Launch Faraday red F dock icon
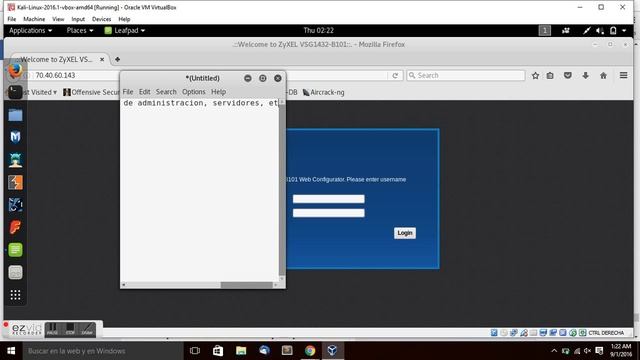Viewport: 640px width, 360px height. 15,227
